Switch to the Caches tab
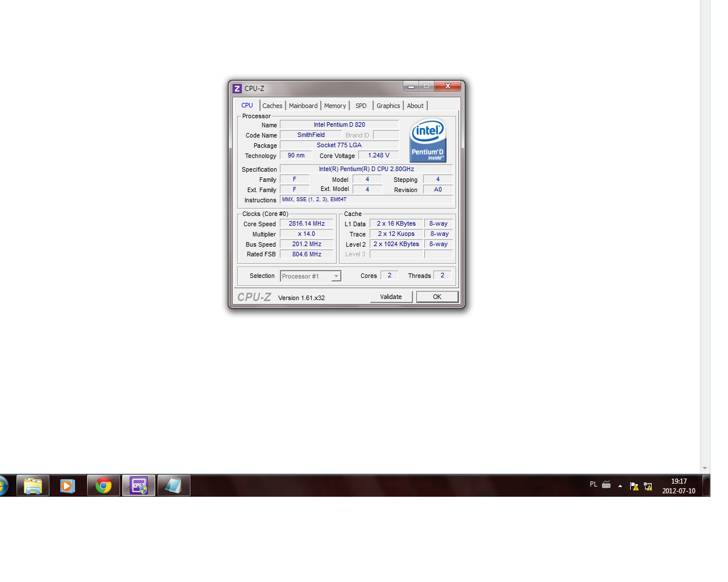 click(x=272, y=106)
